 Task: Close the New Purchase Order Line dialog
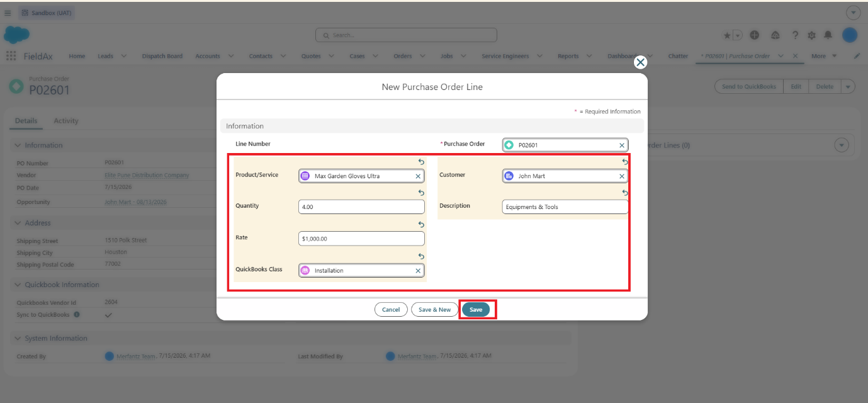(640, 62)
